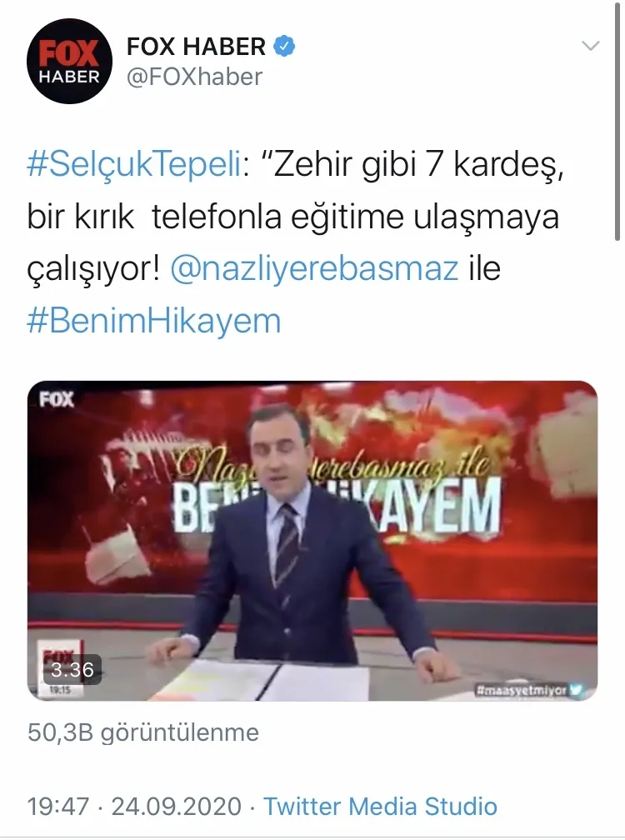Screen dimensions: 625x840
Task: Click the FOX 19:15 logo box in video
Action: [59, 668]
